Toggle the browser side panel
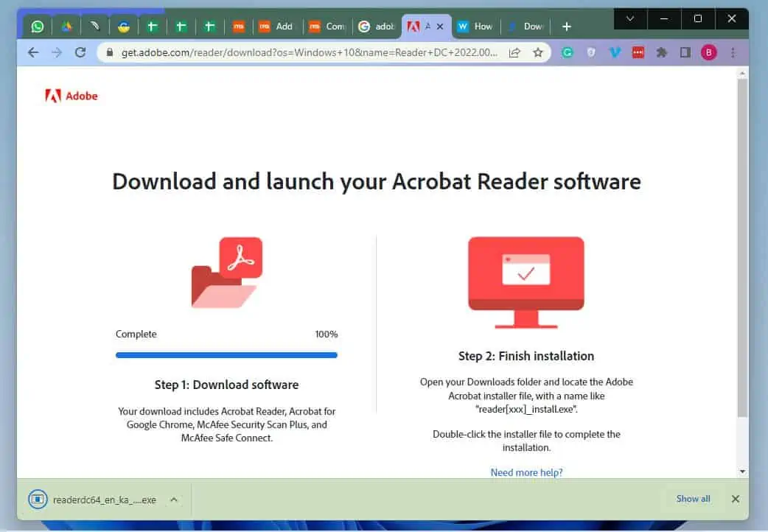The height and width of the screenshot is (532, 768). point(685,52)
